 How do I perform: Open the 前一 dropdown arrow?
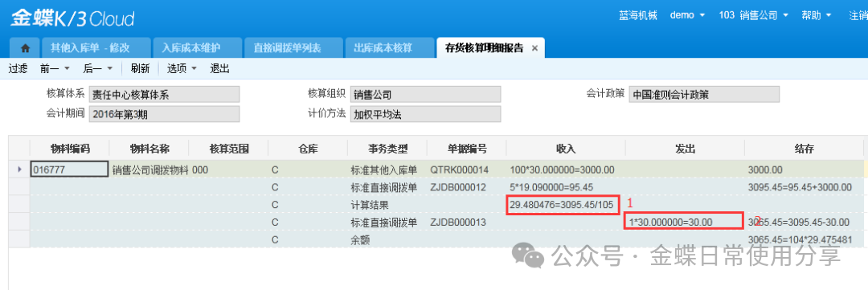pos(67,68)
